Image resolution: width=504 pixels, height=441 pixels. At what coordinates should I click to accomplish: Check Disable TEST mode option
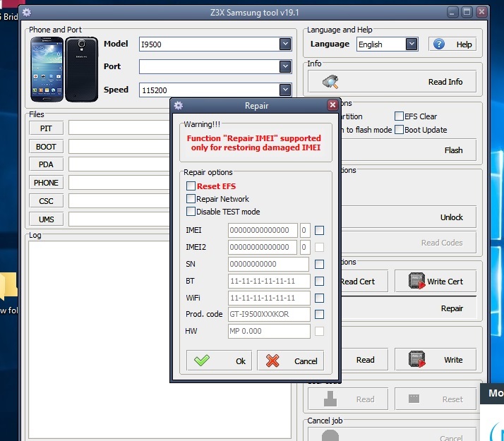click(191, 212)
